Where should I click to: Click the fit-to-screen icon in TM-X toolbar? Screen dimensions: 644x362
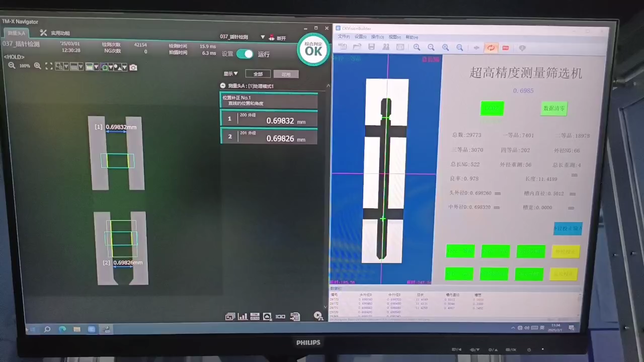pyautogui.click(x=49, y=66)
